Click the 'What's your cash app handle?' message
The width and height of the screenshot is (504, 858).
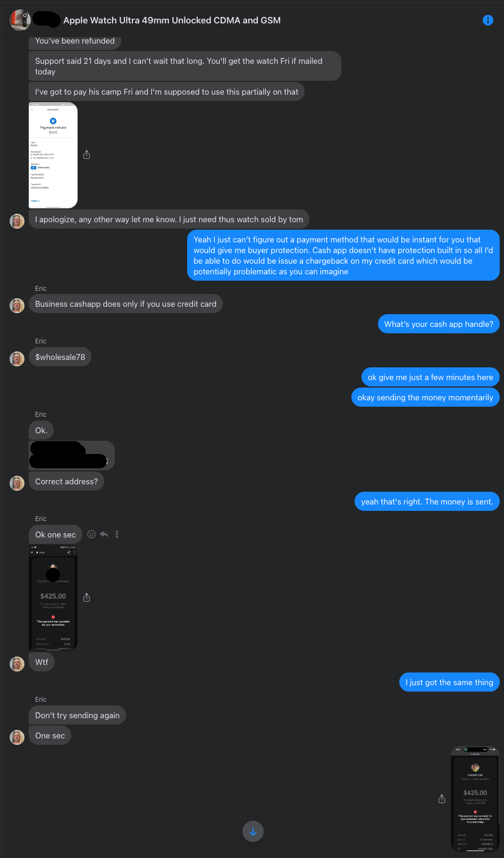(x=439, y=324)
